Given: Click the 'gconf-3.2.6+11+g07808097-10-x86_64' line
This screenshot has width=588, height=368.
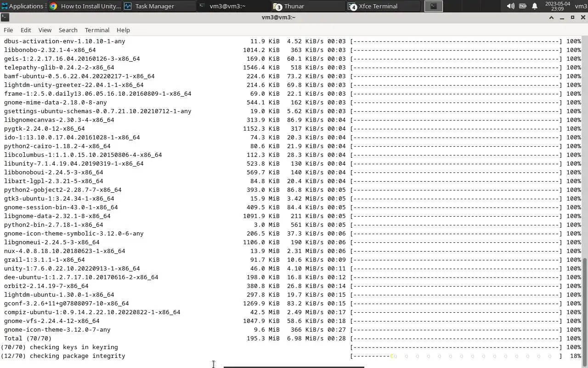Looking at the screenshot, I should 67,304.
